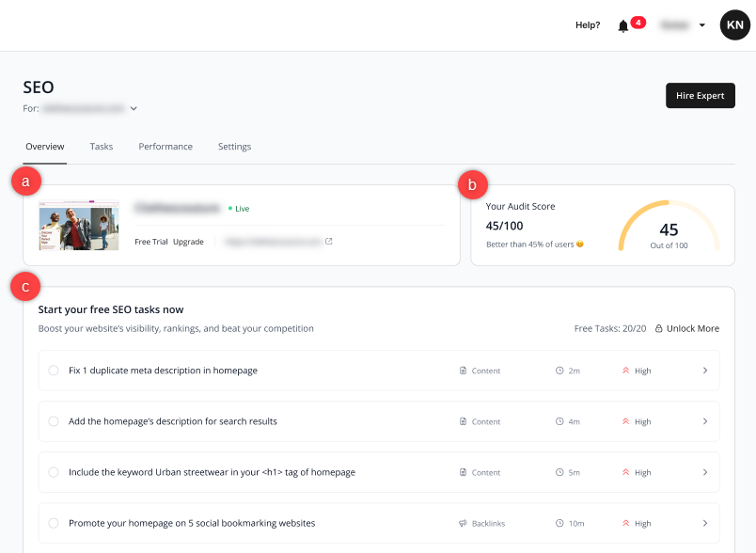Click the audit score gauge showing 45

(x=669, y=226)
